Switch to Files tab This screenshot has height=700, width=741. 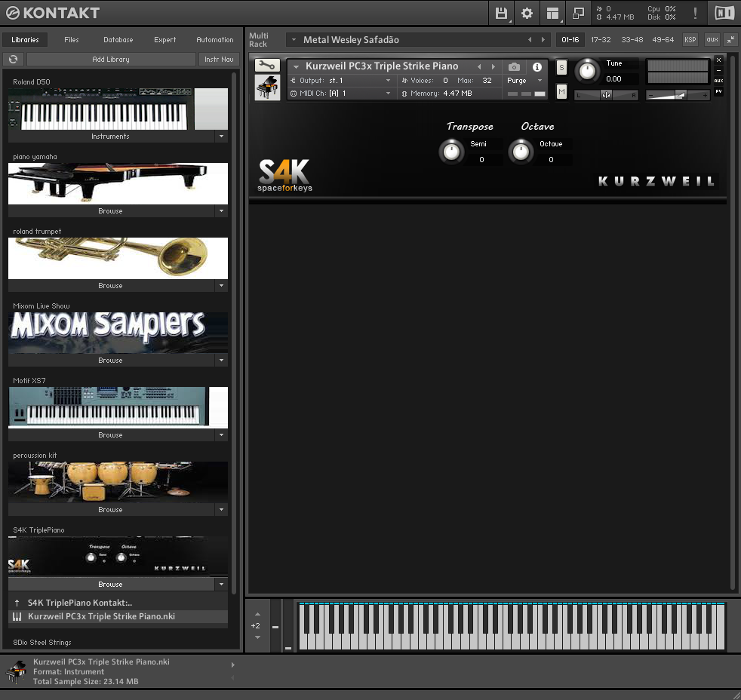click(x=72, y=40)
